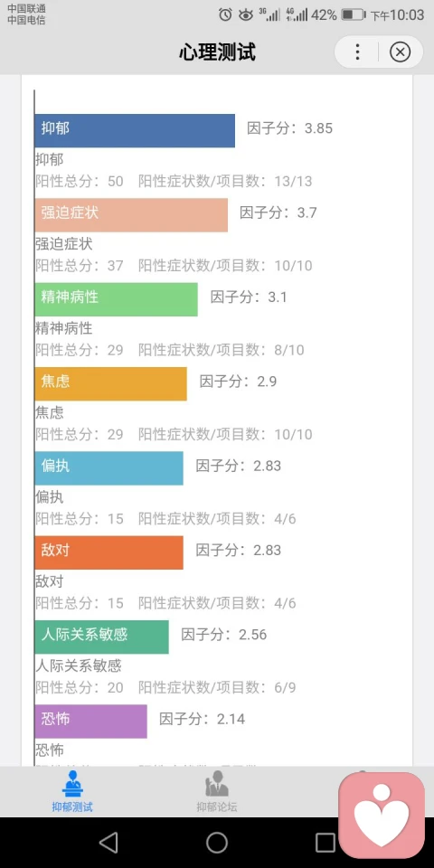434x868 pixels.
Task: Switch to the 抑郁论坛 tab
Action: pyautogui.click(x=217, y=792)
